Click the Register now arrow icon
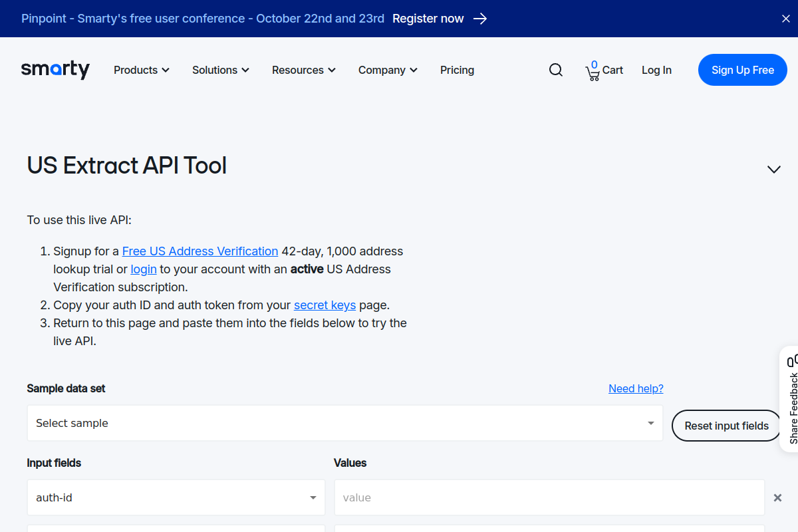The height and width of the screenshot is (532, 798). [x=480, y=19]
